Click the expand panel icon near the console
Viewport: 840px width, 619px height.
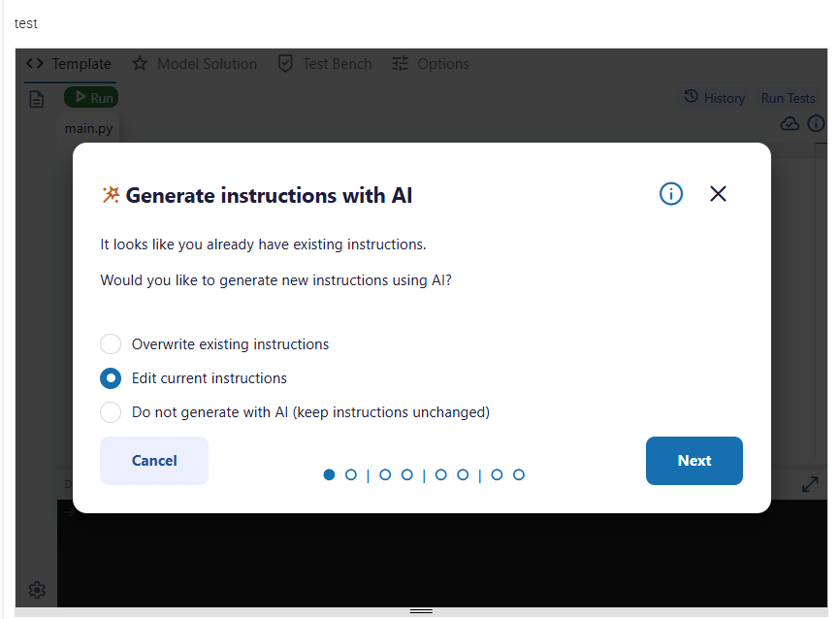(810, 483)
